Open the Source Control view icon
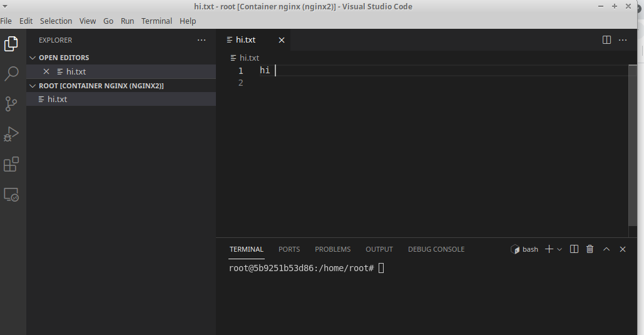 pyautogui.click(x=11, y=104)
